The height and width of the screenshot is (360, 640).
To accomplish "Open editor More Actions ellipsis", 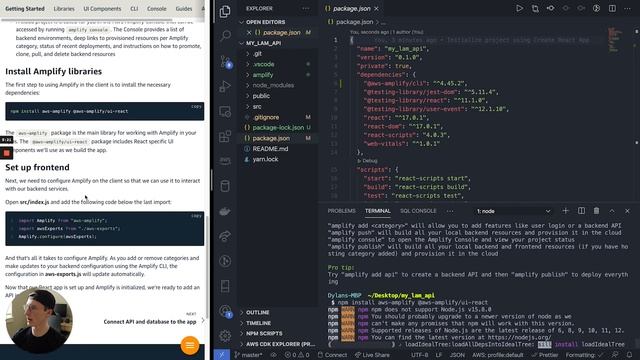I will tap(627, 8).
